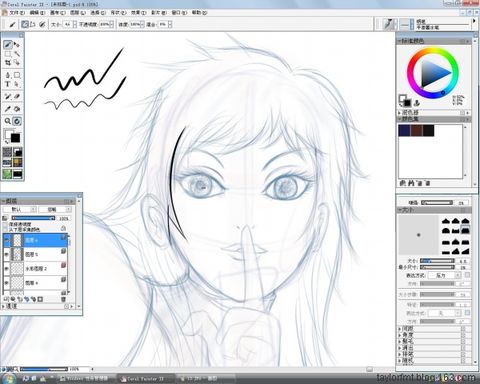Screen dimensions: 480x384
Task: Open the paper selector in toolbox
Action: click(7, 152)
